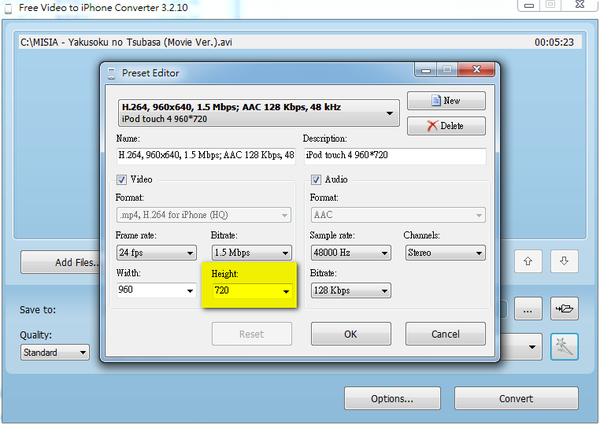This screenshot has height=425, width=600.
Task: Minimize the Preset Editor window
Action: tap(426, 70)
